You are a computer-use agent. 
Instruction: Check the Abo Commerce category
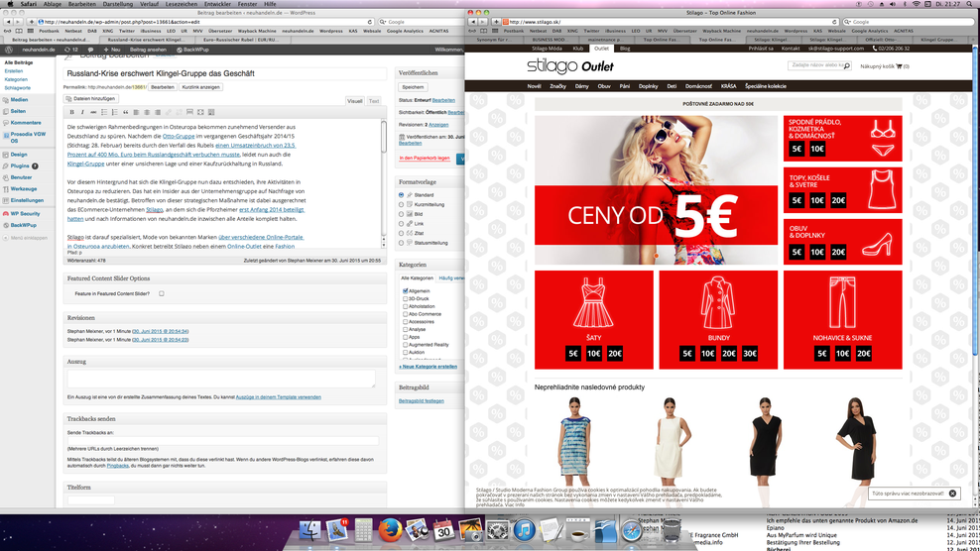pos(405,314)
